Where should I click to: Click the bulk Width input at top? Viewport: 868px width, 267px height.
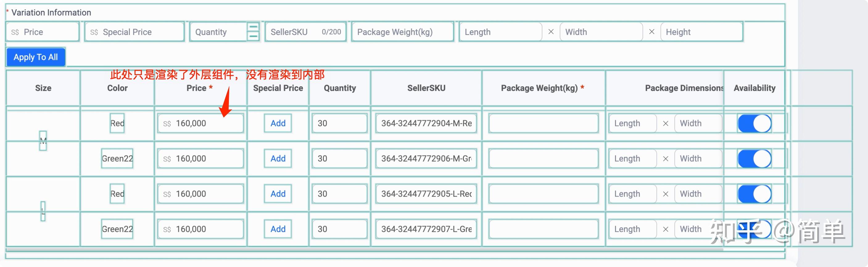click(601, 32)
